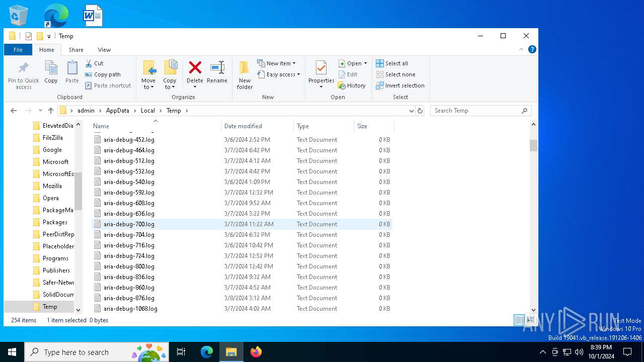Sort by Name column header
Viewport: 644px width, 362px height.
point(156,126)
